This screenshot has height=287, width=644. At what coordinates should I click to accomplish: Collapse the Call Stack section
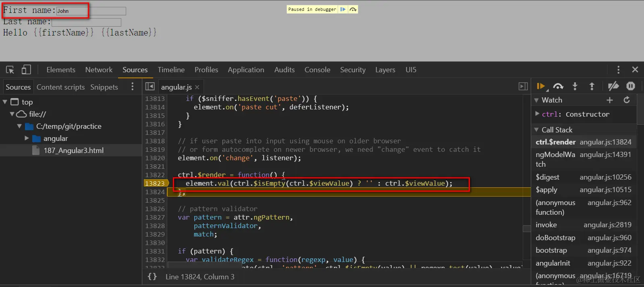click(x=536, y=130)
